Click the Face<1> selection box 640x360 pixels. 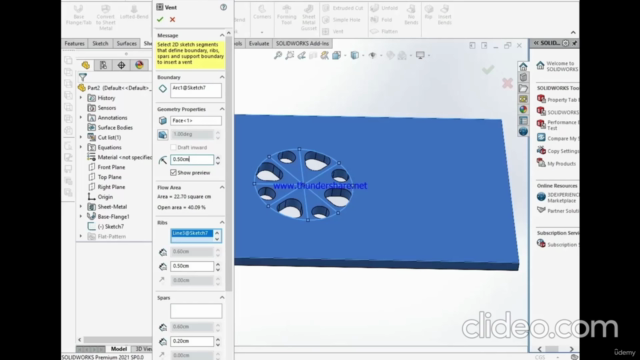point(196,121)
